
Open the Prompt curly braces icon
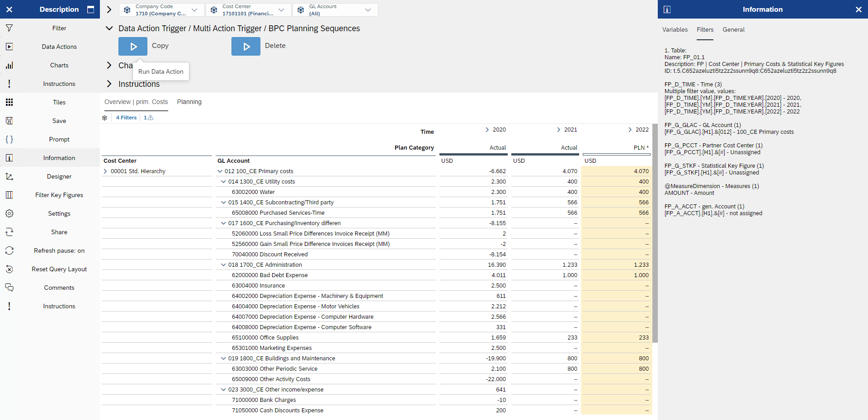coord(9,139)
